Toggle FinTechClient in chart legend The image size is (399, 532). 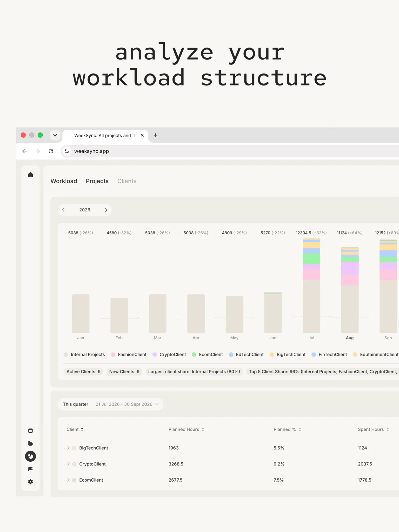click(x=329, y=355)
